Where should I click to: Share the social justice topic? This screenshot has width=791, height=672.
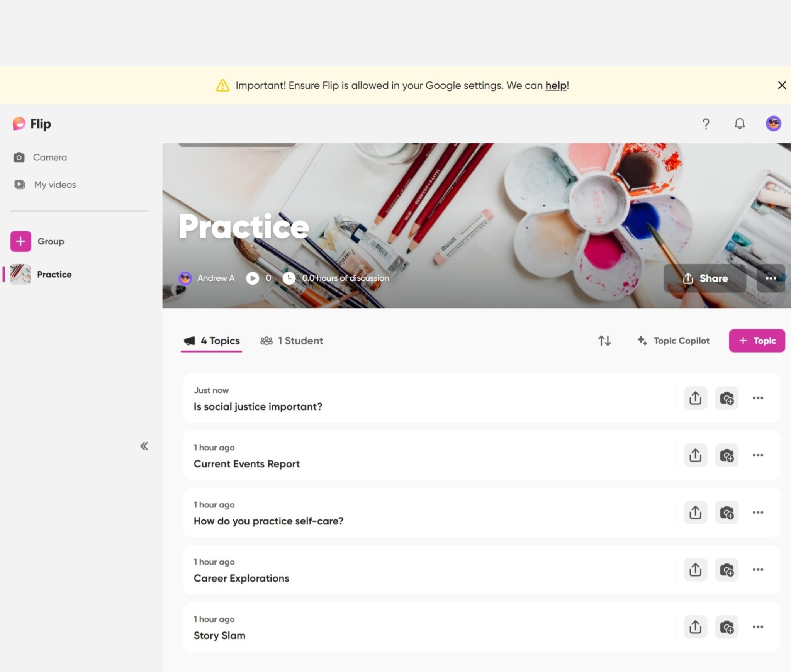coord(695,398)
